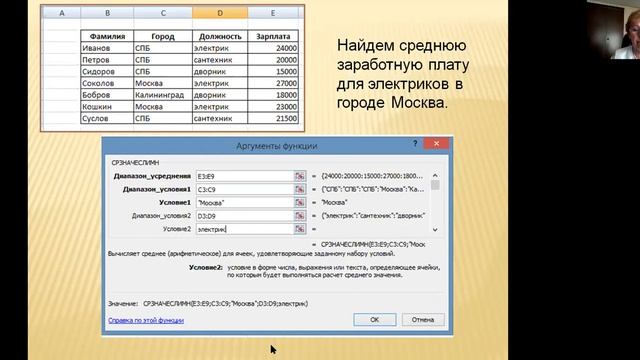Screen dimensions: 640x360
Task: Click cell with Бобров
Action: (x=107, y=95)
